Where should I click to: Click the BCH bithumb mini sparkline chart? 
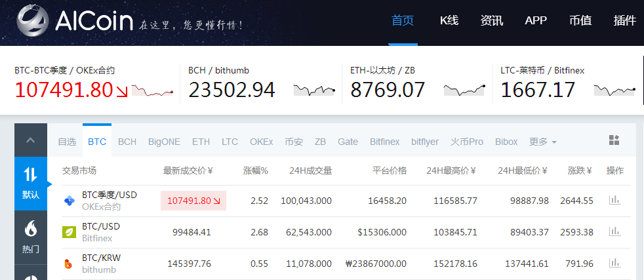[314, 90]
